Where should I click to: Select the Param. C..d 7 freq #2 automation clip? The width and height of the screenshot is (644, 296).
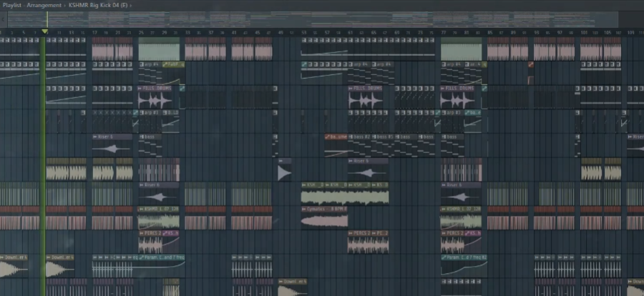tap(464, 266)
